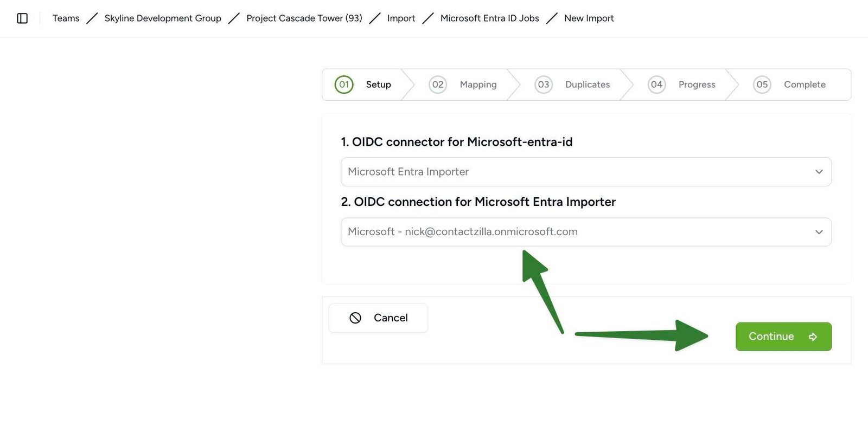
Task: Switch to the 03 Duplicates step
Action: tap(572, 85)
